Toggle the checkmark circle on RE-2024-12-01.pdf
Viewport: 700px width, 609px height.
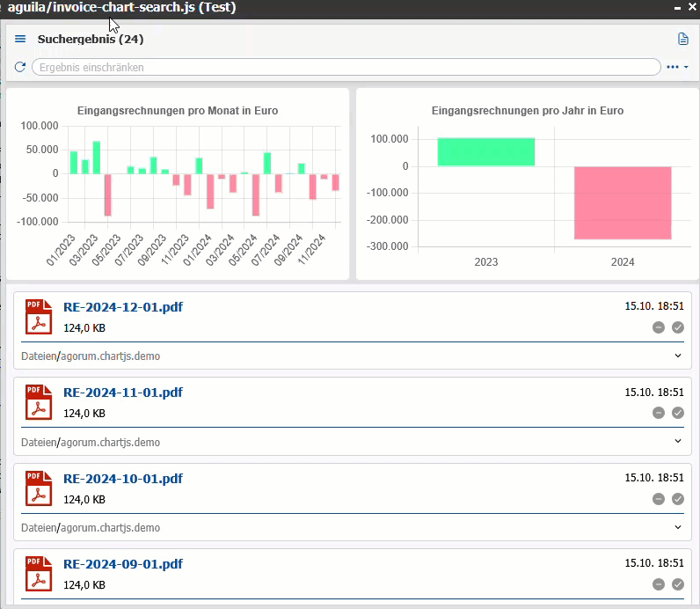[x=677, y=327]
